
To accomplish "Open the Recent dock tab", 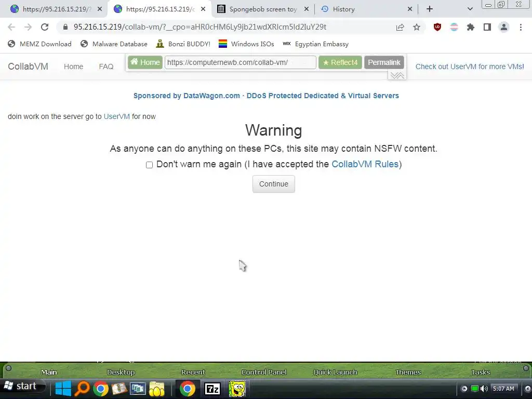I will tap(193, 372).
